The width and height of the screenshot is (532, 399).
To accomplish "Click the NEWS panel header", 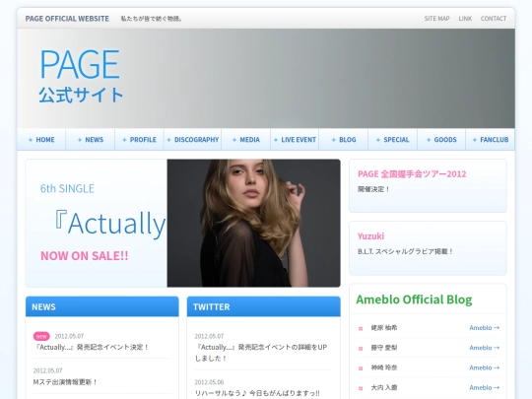I will [x=102, y=306].
